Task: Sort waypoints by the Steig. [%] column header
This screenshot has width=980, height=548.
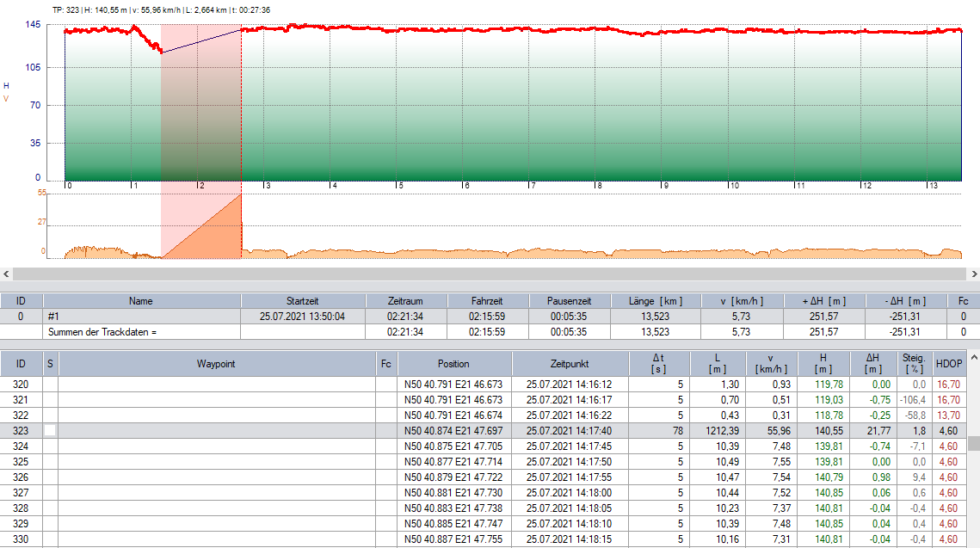Action: pos(913,364)
